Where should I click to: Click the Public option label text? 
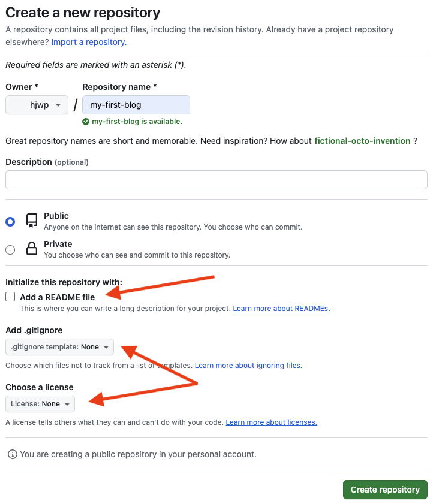coord(56,216)
